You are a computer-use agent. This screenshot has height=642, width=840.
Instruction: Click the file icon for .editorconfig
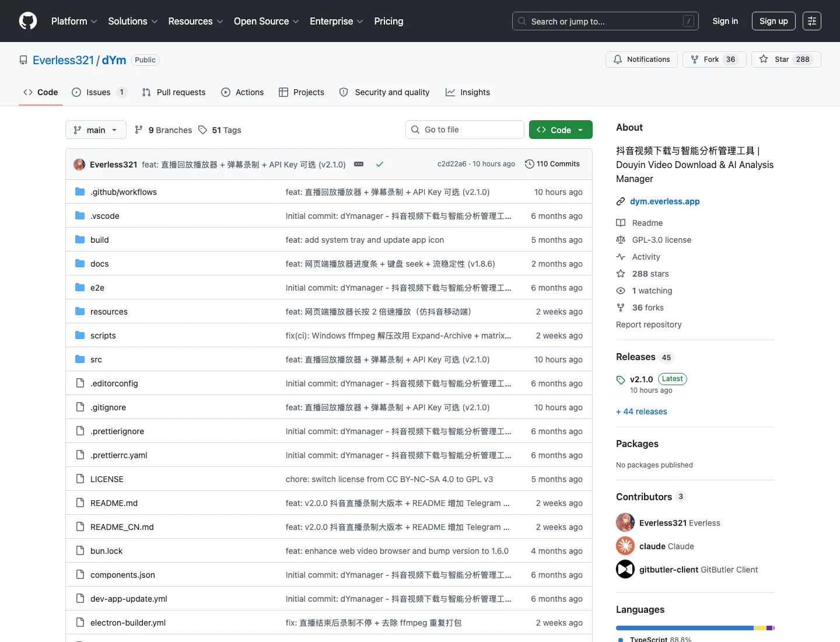click(x=80, y=383)
